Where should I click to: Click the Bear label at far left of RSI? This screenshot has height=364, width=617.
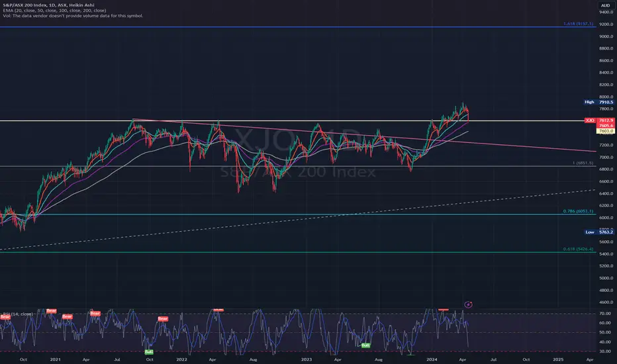[5, 316]
